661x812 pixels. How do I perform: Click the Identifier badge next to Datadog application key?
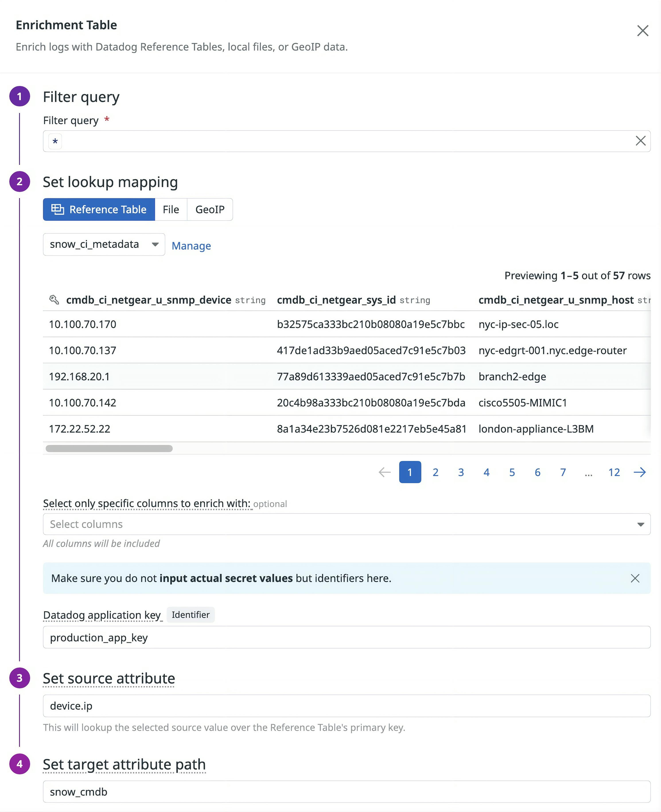(191, 615)
